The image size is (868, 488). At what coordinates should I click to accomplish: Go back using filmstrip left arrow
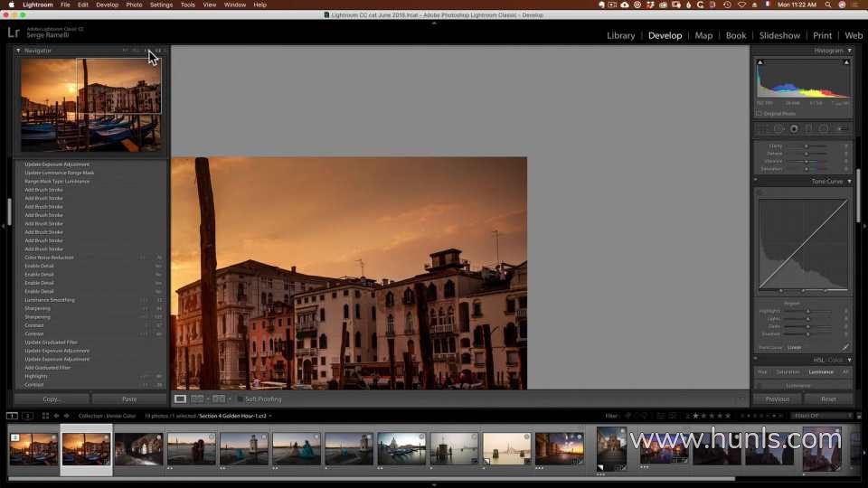point(56,416)
